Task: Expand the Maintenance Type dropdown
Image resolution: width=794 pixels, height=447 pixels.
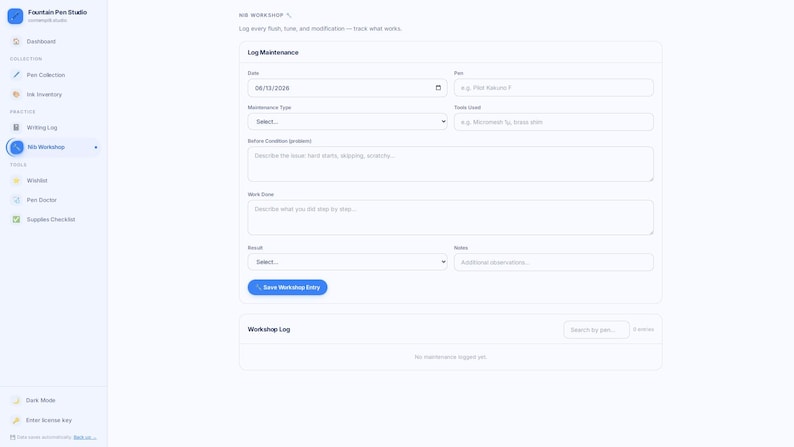Action: coord(347,121)
